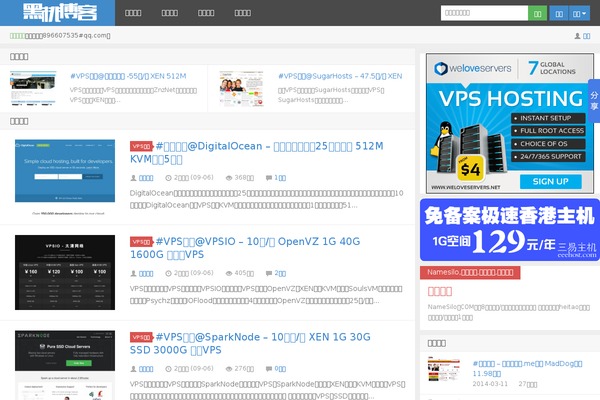Click the blue share tab on right edge
Viewport: 600px width, 400px height.
594,101
